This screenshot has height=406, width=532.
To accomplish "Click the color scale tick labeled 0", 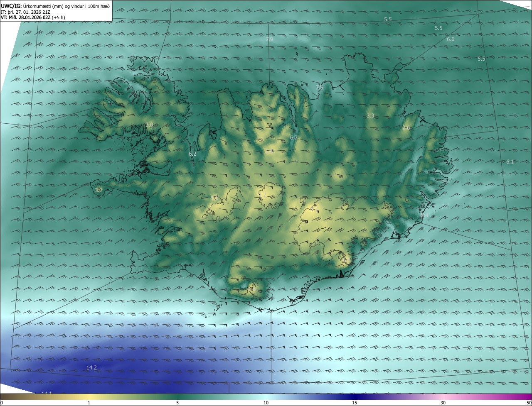I will pos(2,403).
